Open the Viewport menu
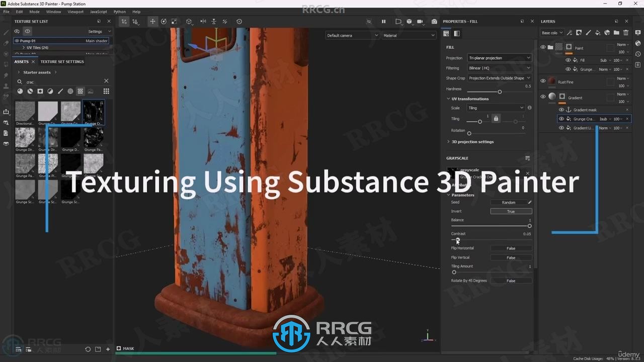The image size is (644, 362). (x=75, y=12)
